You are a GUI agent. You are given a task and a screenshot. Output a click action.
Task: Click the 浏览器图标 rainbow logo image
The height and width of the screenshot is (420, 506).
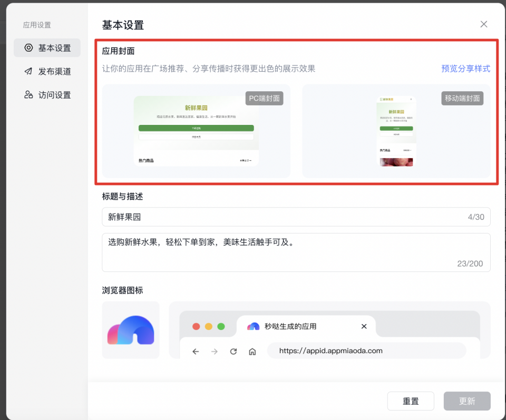(x=131, y=330)
